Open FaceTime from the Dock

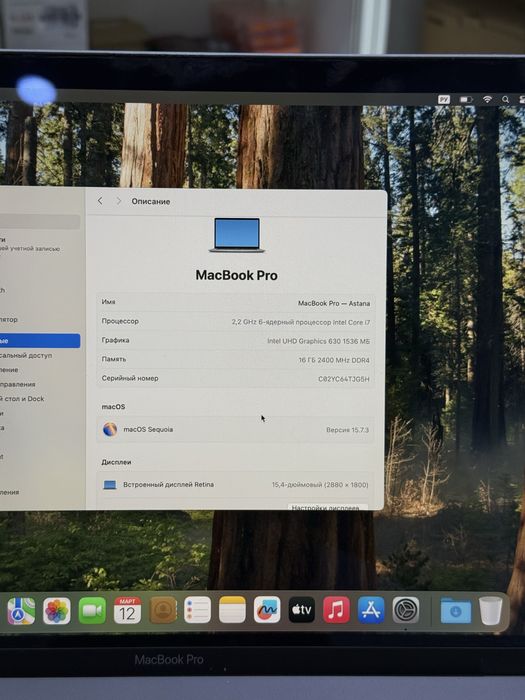pyautogui.click(x=92, y=610)
